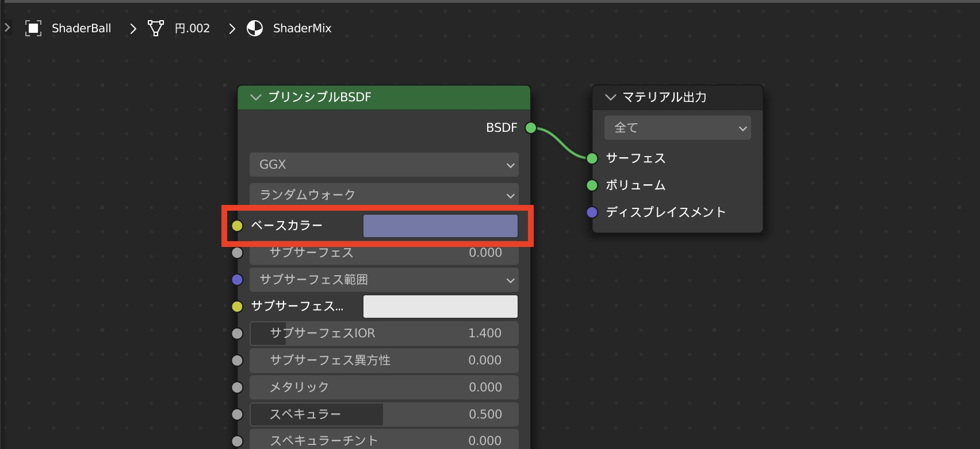980x449 pixels.
Task: Click the Surface input socket on Material Output
Action: click(x=592, y=158)
